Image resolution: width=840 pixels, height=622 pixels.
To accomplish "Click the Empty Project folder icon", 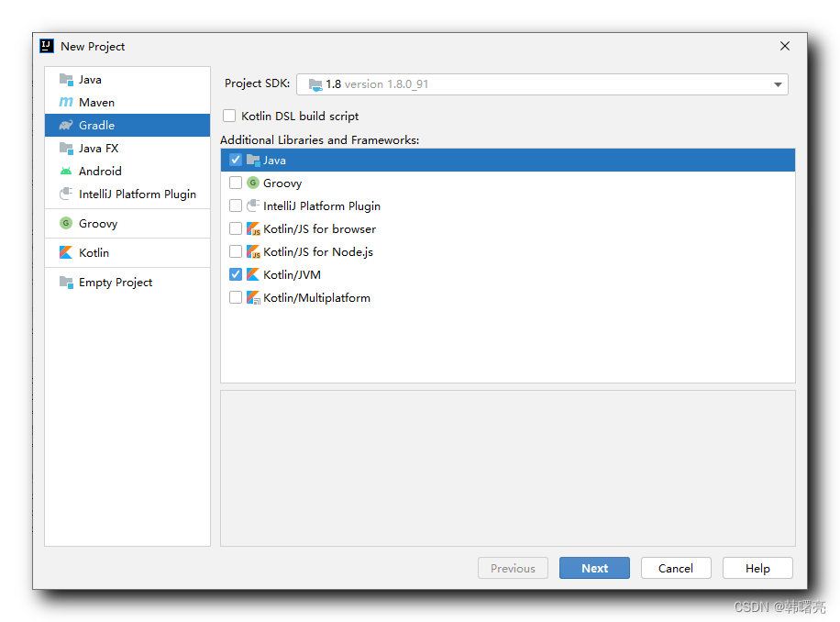I will (x=66, y=283).
